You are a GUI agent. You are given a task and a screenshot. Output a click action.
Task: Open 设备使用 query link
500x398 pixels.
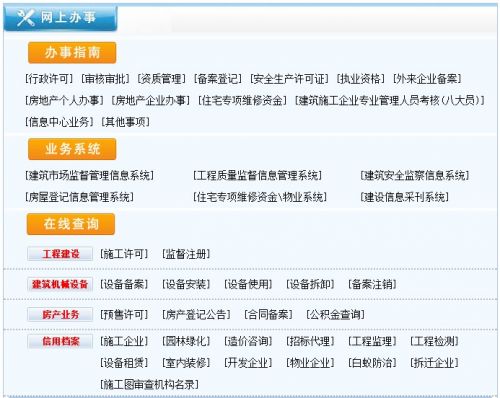248,284
